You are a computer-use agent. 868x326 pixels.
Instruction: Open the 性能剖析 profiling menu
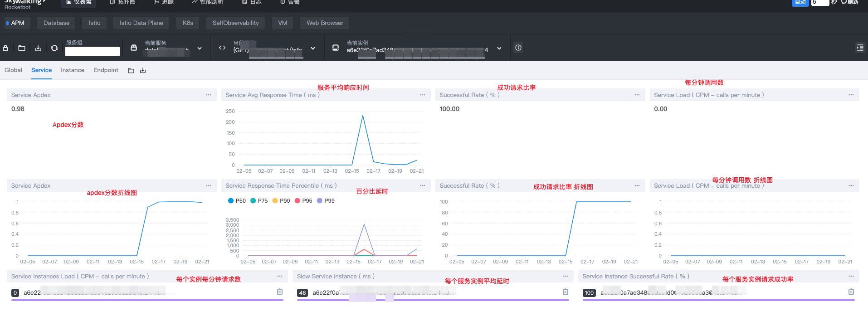coord(208,2)
